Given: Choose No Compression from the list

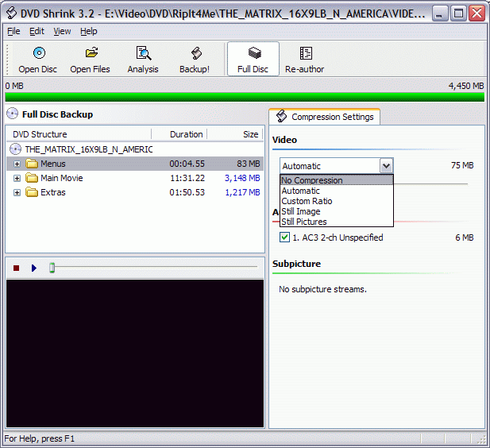Looking at the screenshot, I should [x=312, y=180].
